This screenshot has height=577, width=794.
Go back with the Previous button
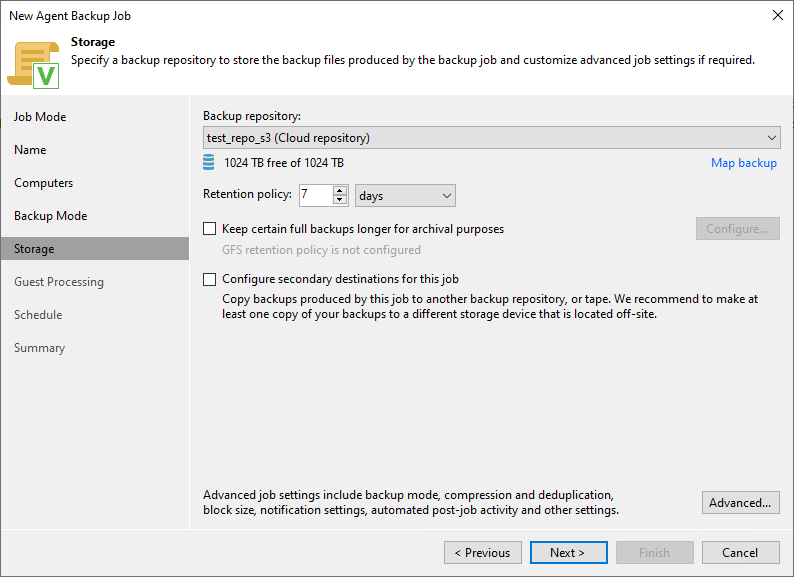click(483, 553)
